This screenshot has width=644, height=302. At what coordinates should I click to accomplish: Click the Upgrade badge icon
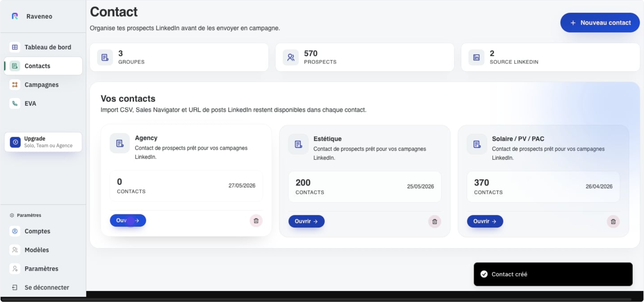(15, 142)
